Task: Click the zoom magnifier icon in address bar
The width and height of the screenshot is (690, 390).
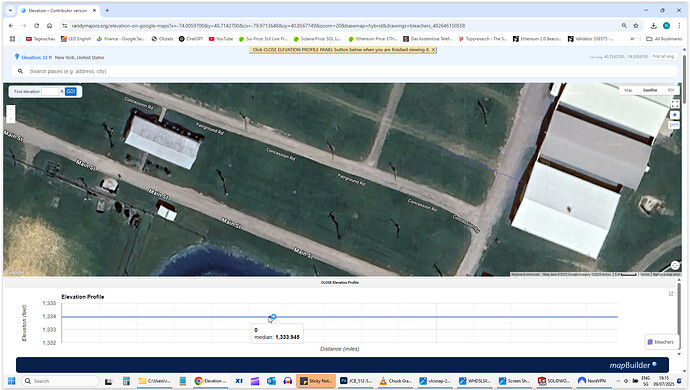Action: click(624, 26)
